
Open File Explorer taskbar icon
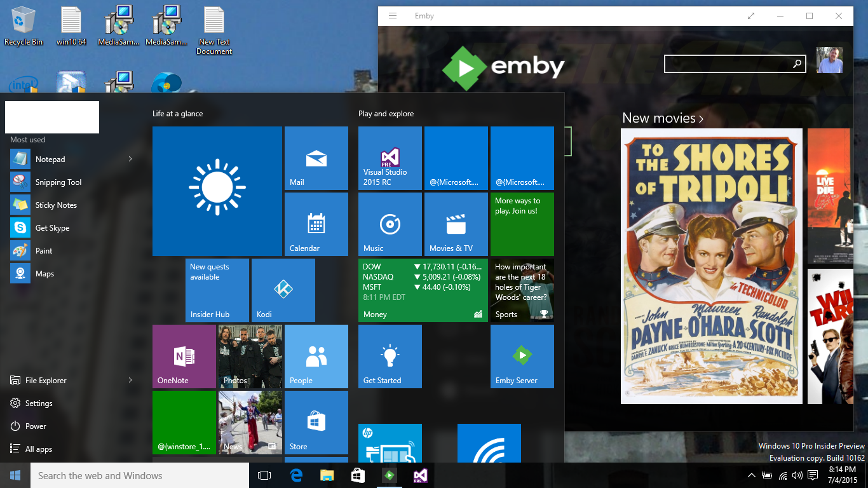tap(327, 475)
